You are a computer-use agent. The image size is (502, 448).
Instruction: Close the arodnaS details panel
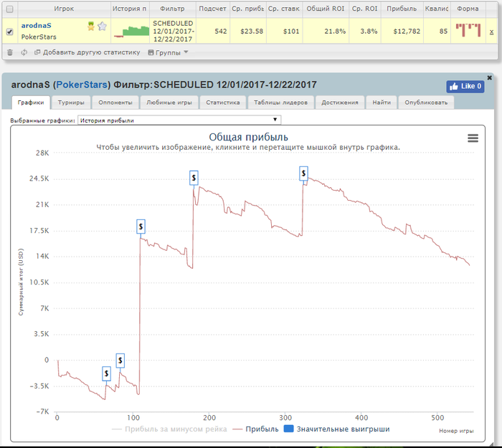[x=489, y=77]
